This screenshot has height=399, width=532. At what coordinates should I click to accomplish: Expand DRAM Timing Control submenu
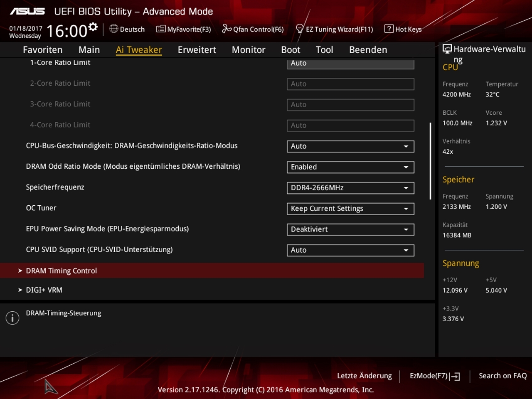tap(212, 271)
